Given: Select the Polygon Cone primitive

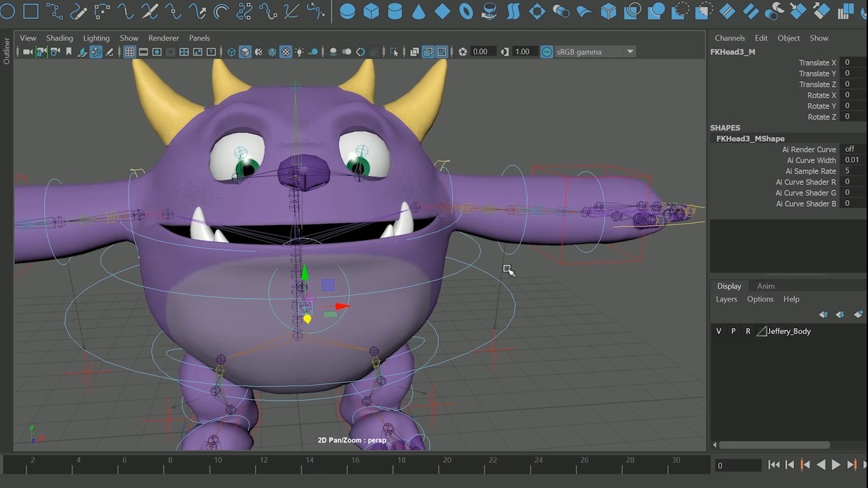Looking at the screenshot, I should [x=418, y=11].
